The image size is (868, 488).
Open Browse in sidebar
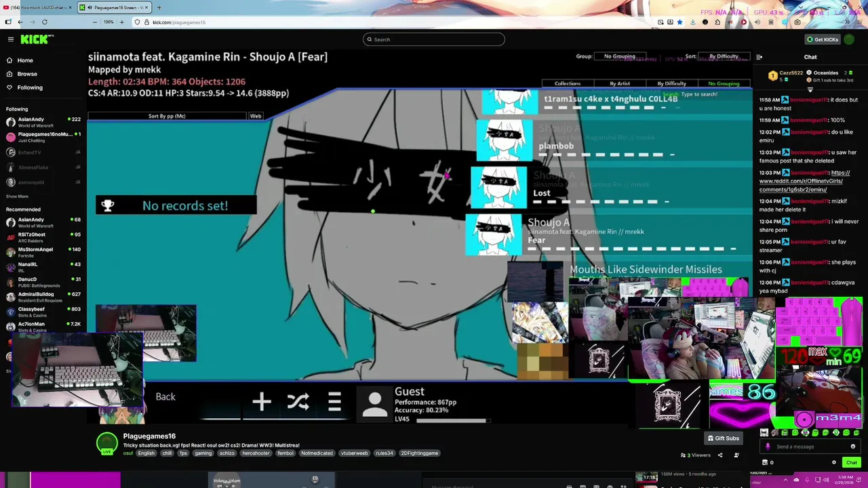click(x=27, y=74)
